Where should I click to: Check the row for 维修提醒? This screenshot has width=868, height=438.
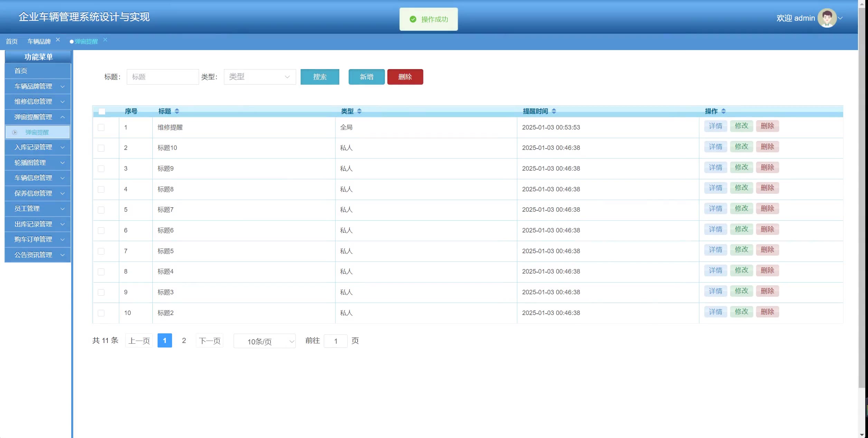point(101,127)
